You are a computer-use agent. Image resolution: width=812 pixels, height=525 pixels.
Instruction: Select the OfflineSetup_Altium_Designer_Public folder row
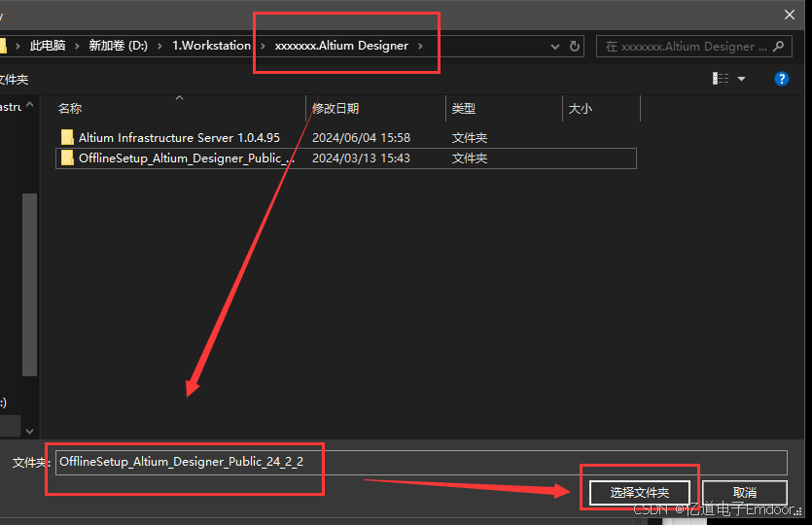(346, 157)
